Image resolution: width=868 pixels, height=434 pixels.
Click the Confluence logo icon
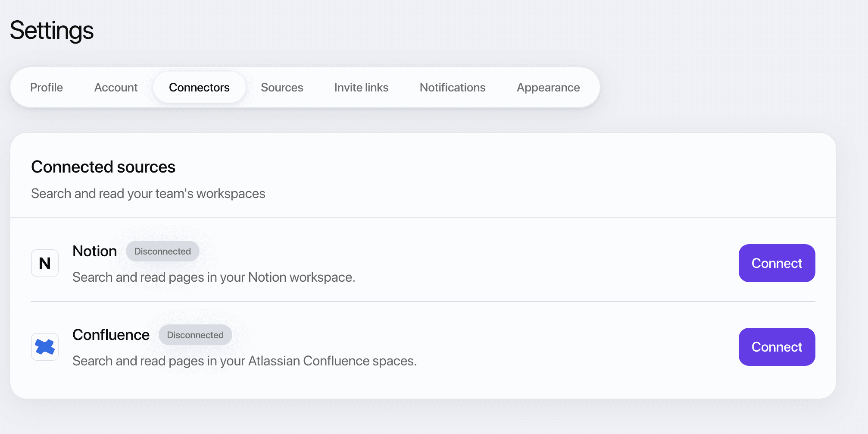click(45, 347)
